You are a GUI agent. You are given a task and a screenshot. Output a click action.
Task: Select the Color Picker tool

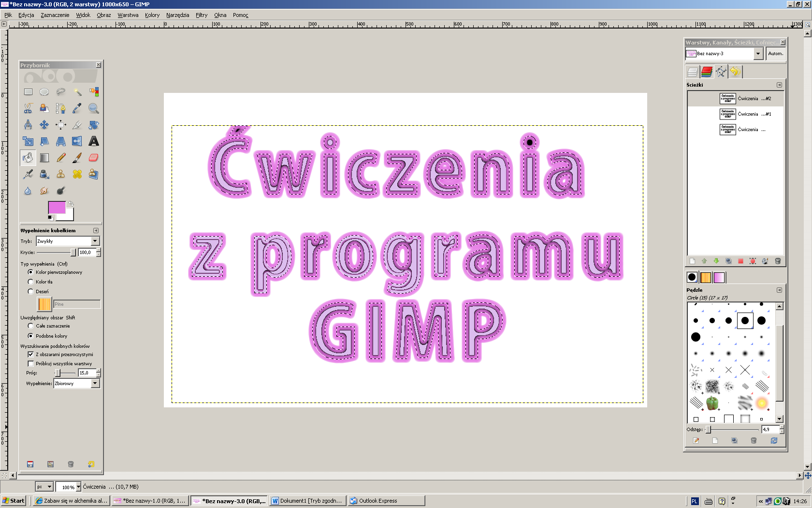click(x=77, y=108)
